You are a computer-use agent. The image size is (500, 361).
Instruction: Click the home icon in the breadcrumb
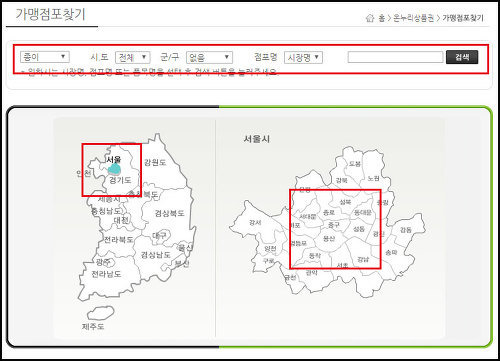370,18
